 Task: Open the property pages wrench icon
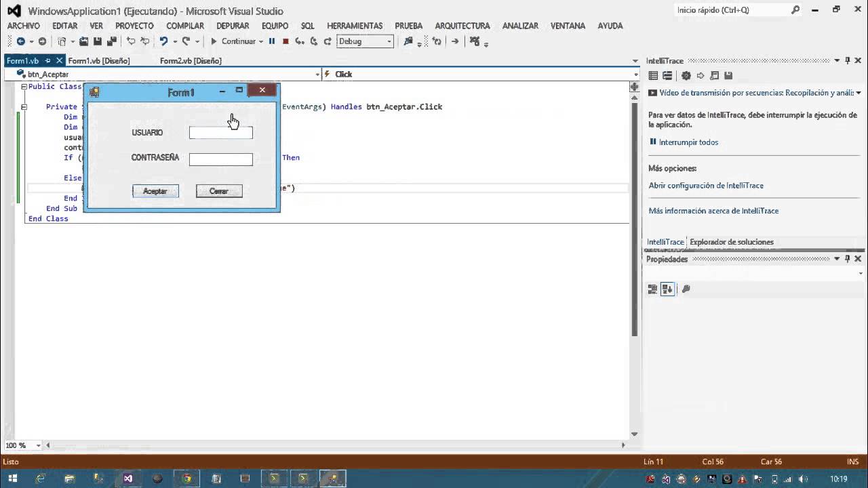686,289
